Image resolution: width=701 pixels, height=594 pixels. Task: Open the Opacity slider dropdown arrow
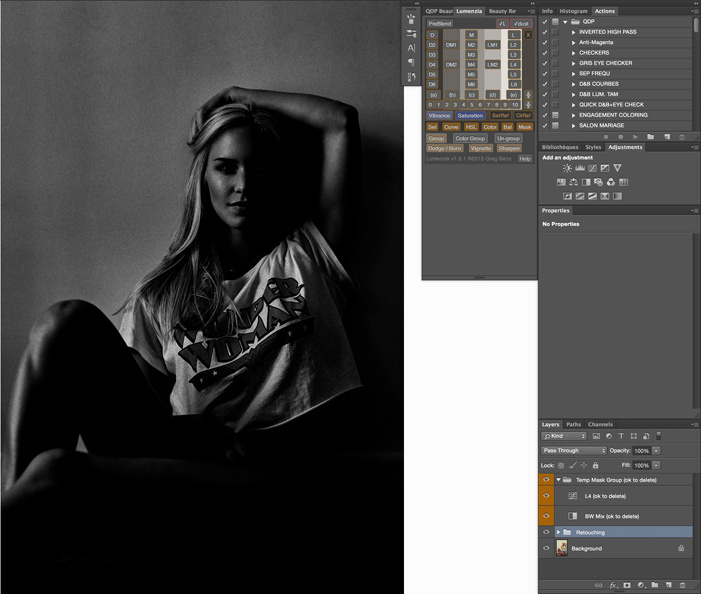(656, 451)
